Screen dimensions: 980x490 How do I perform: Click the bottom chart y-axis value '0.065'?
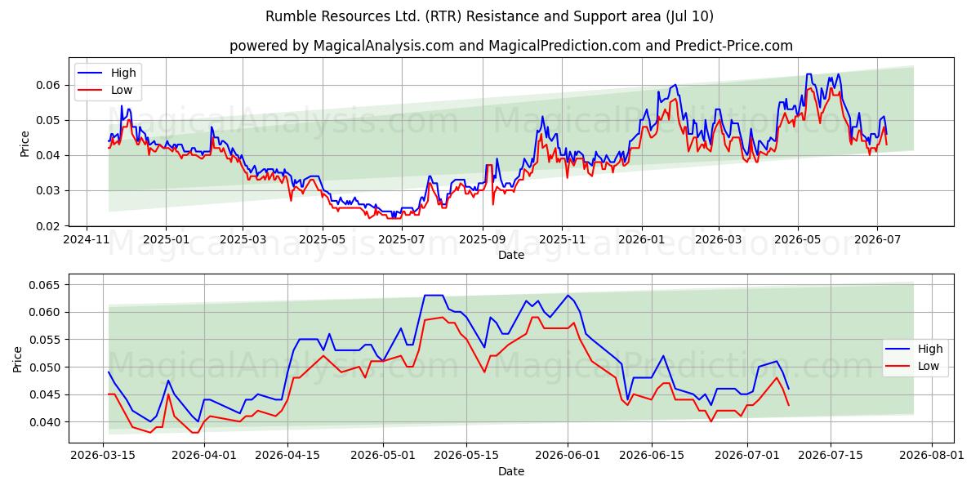tap(46, 285)
